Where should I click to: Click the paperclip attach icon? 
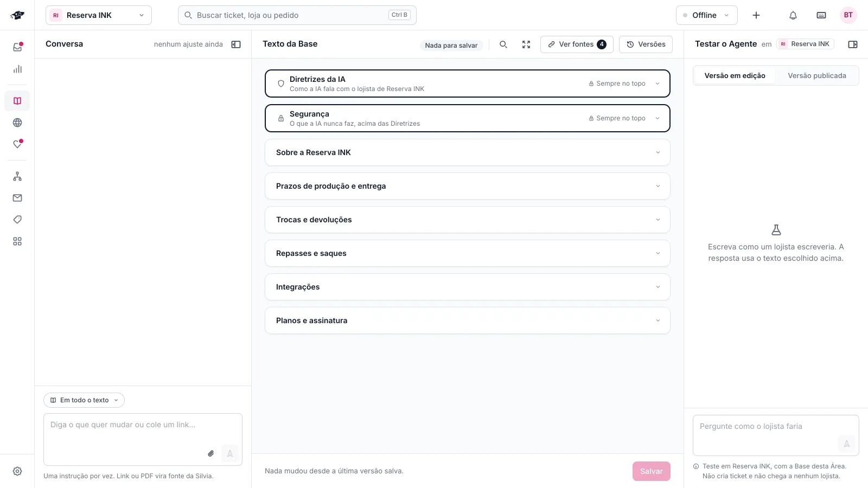coord(211,453)
